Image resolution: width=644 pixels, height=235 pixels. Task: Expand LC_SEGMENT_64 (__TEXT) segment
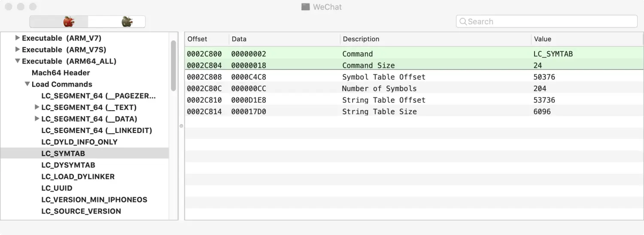tap(37, 107)
